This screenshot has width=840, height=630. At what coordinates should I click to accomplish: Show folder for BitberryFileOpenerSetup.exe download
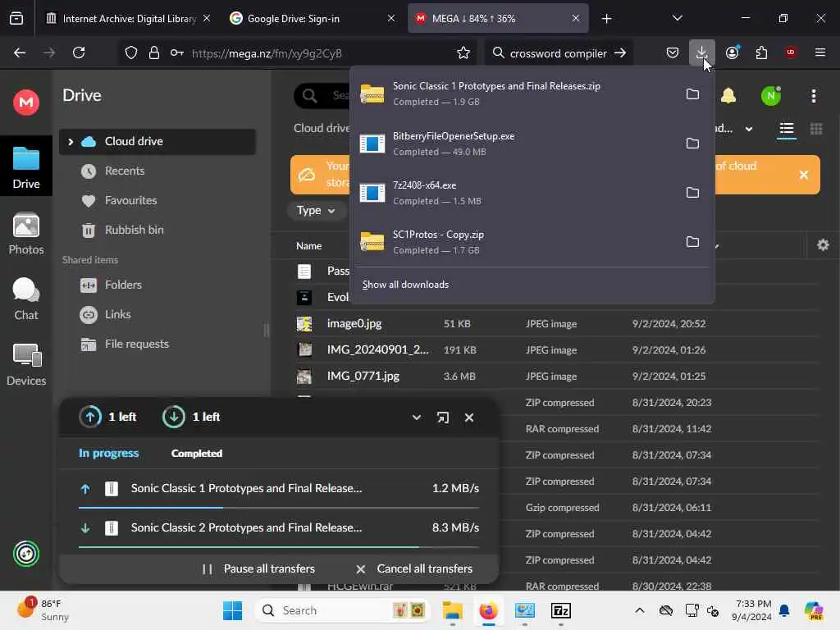point(692,144)
